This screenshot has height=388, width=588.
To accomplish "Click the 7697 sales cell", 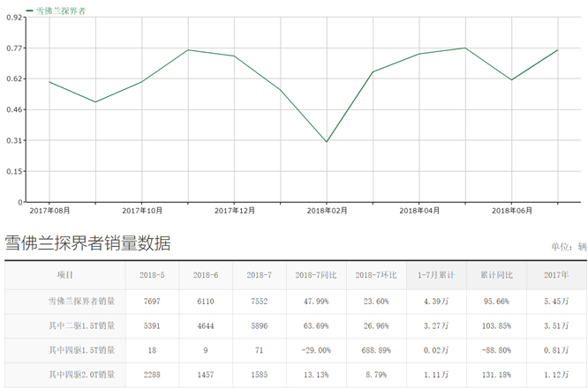I will [x=152, y=302].
